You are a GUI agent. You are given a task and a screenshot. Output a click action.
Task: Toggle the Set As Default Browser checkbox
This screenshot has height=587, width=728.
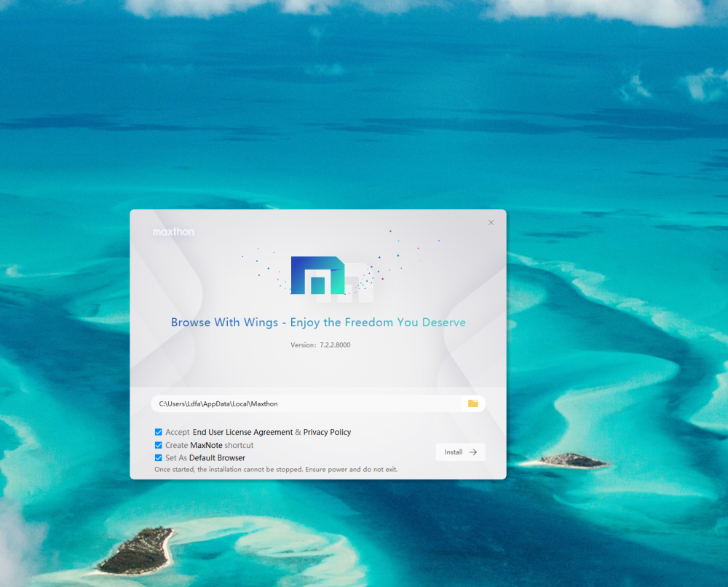159,458
